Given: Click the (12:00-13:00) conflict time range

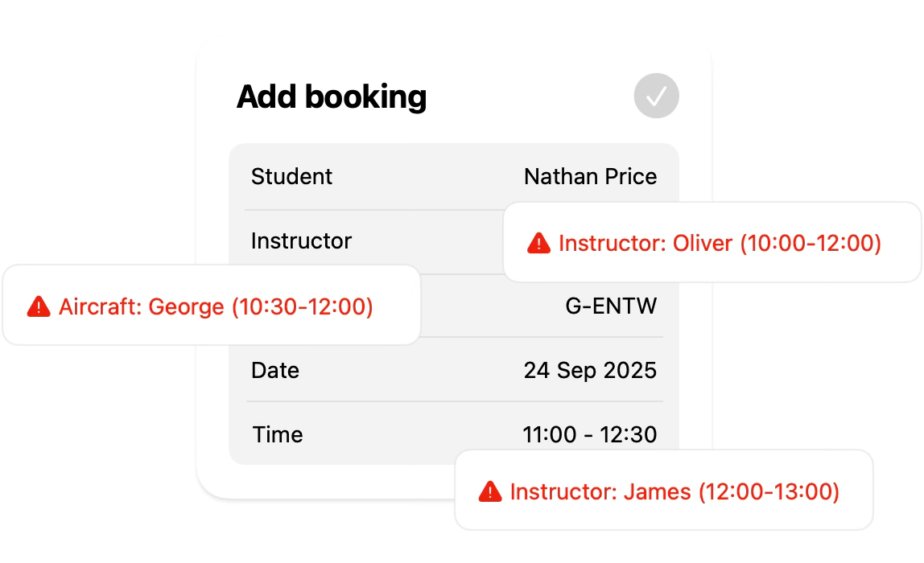Looking at the screenshot, I should tap(769, 491).
